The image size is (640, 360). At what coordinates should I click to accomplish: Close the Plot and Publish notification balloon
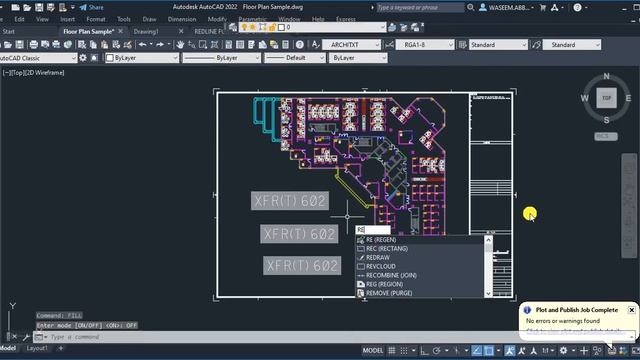coord(631,310)
